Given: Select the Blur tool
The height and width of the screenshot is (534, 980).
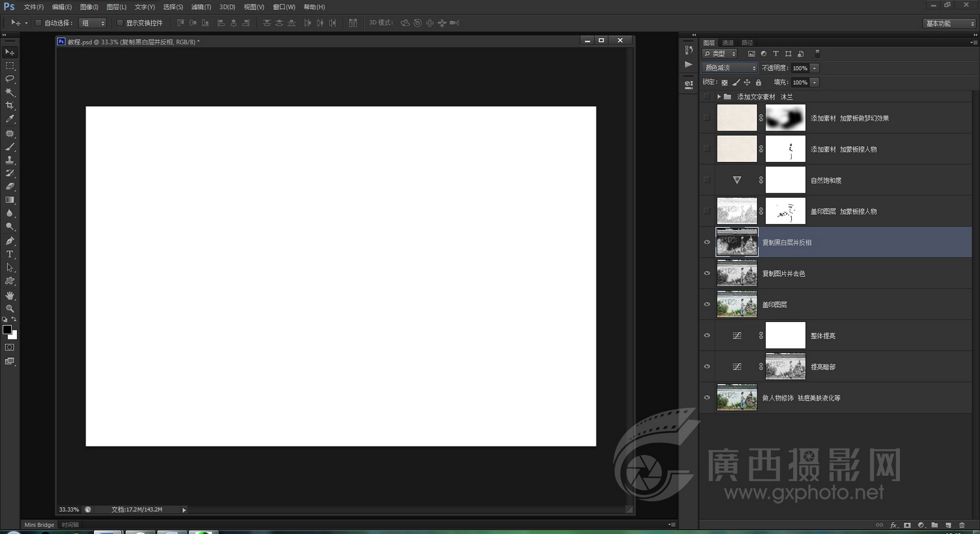Looking at the screenshot, I should pos(10,213).
